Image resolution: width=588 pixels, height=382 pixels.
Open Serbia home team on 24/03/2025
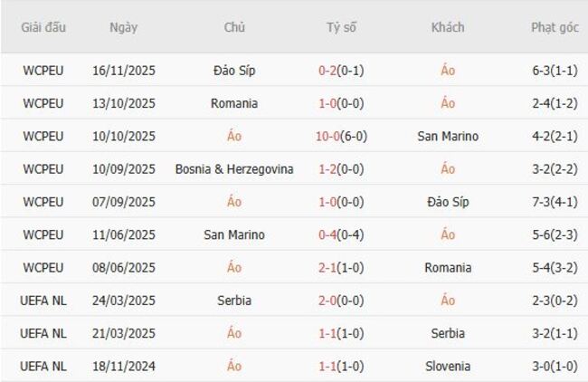[x=234, y=301]
